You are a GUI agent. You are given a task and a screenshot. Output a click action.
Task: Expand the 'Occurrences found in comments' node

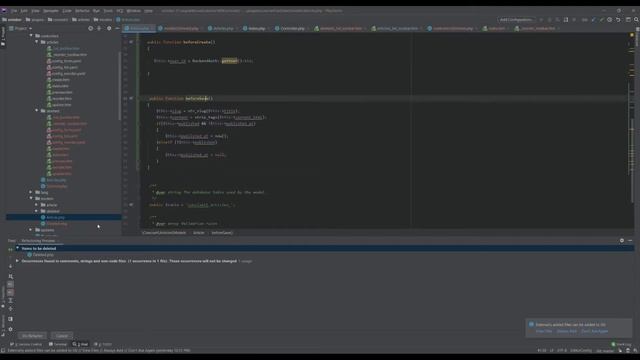point(18,261)
